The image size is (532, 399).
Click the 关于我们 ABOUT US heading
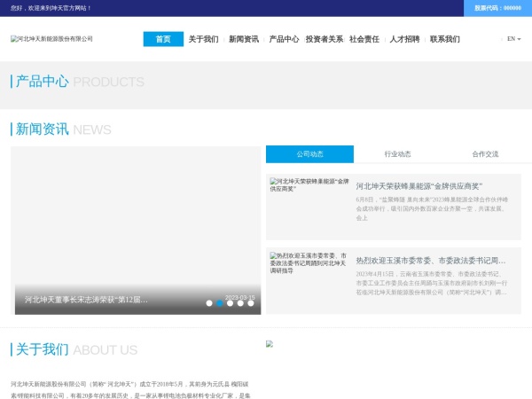tap(74, 349)
